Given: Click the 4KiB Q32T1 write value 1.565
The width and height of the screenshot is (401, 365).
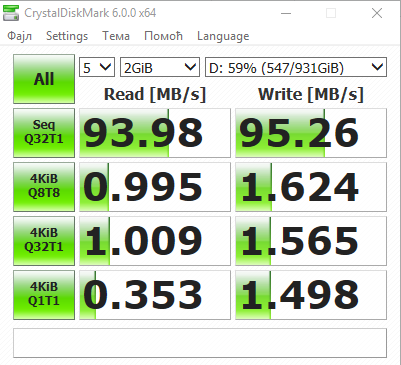Looking at the screenshot, I should pos(311,241).
